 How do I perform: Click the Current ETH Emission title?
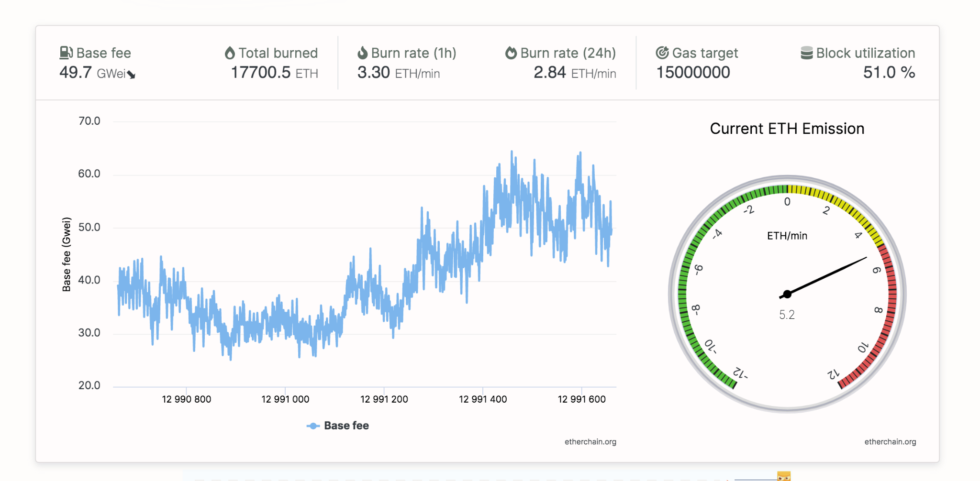[787, 129]
